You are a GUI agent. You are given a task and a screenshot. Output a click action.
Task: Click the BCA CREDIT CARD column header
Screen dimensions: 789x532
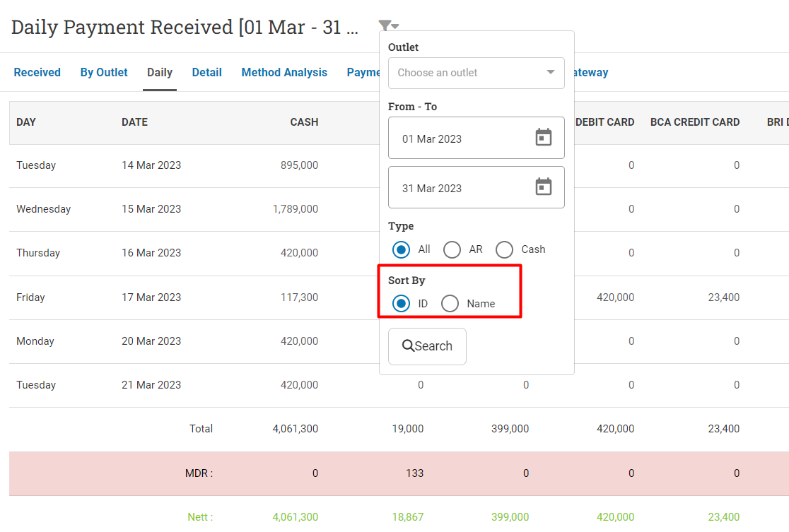point(695,122)
